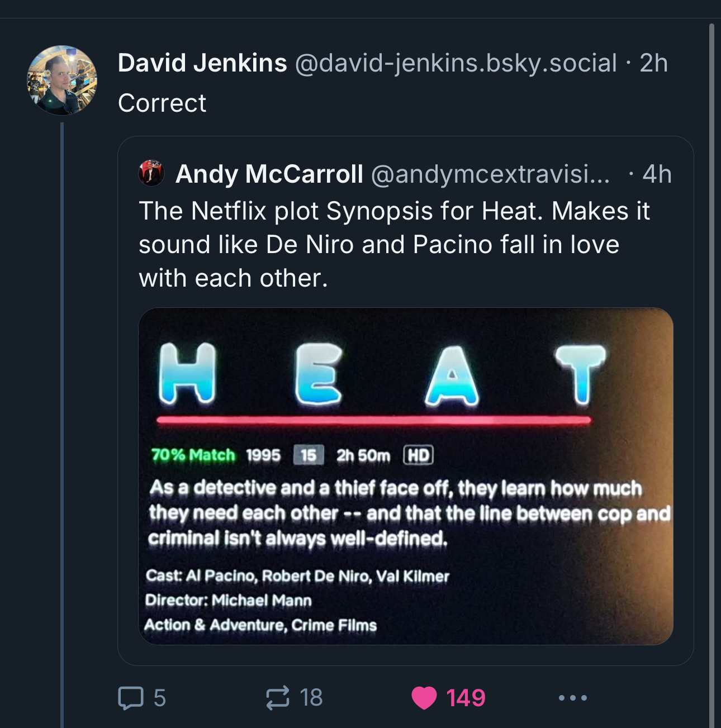The width and height of the screenshot is (721, 728).
Task: Click Andy McCarroll's small avatar
Action: (x=151, y=174)
